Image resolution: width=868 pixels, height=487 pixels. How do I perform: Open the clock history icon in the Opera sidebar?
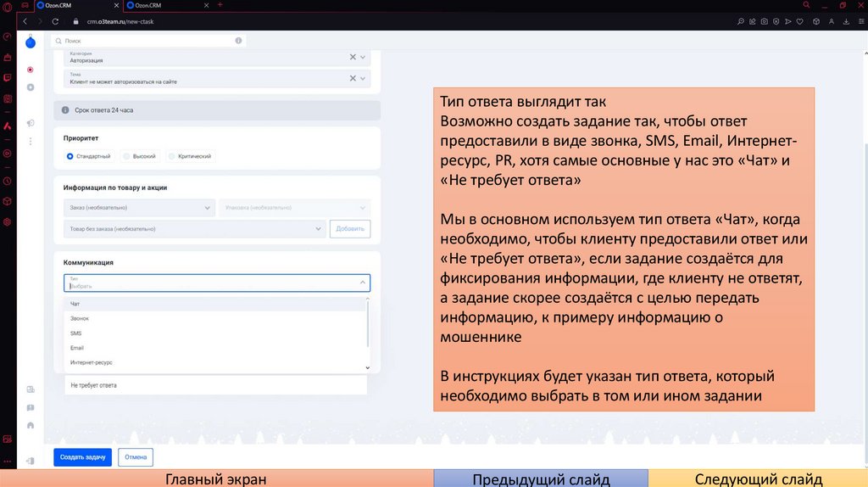[7, 182]
